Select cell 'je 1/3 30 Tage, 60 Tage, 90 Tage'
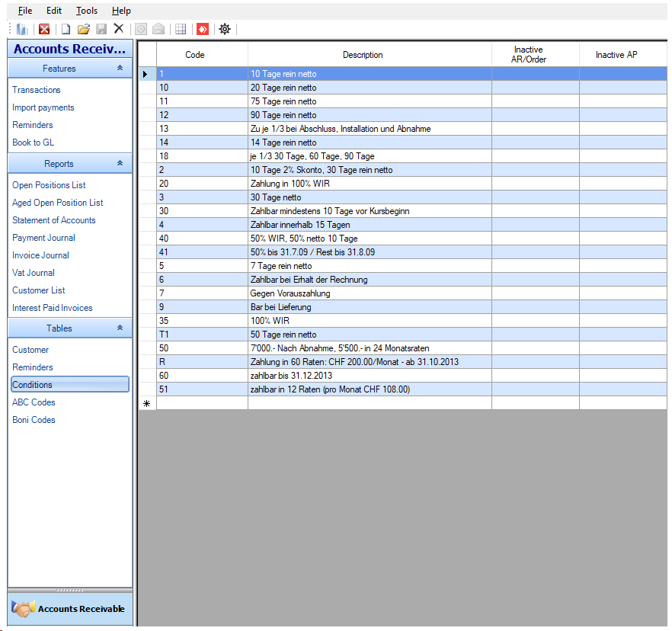 tap(370, 156)
